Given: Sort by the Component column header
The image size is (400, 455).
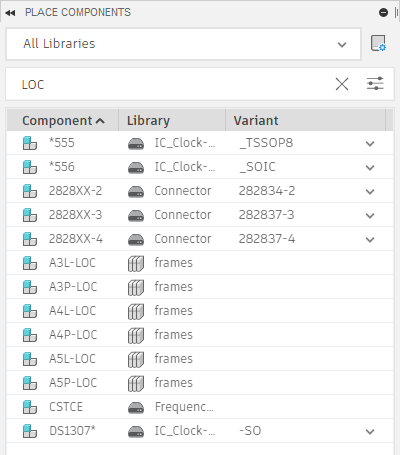Looking at the screenshot, I should pyautogui.click(x=63, y=120).
